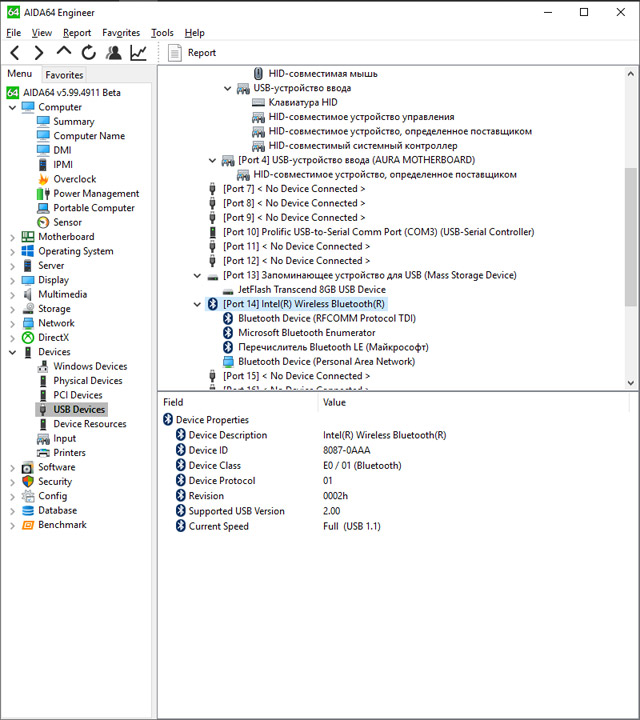Select Port 10 Prolific USB-to-Serial entry
The image size is (640, 720).
pyautogui.click(x=378, y=232)
